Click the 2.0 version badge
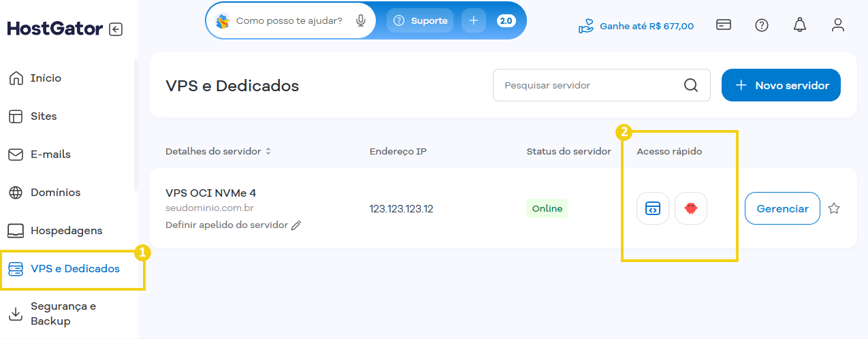 point(506,20)
